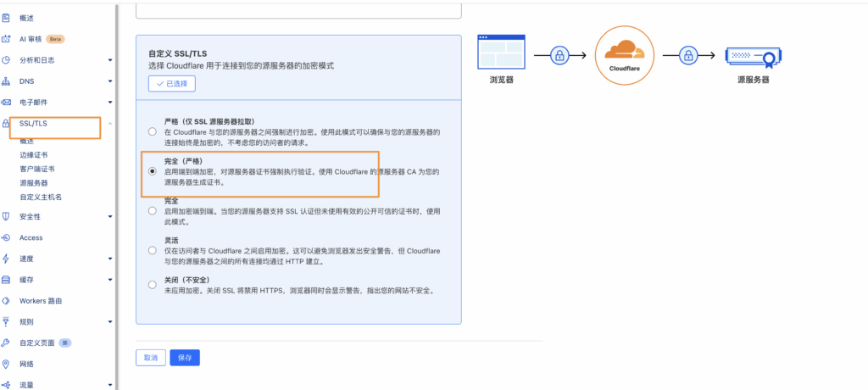Expand the 安全性 menu arrow
Image resolution: width=868 pixels, height=390 pixels.
pyautogui.click(x=110, y=216)
